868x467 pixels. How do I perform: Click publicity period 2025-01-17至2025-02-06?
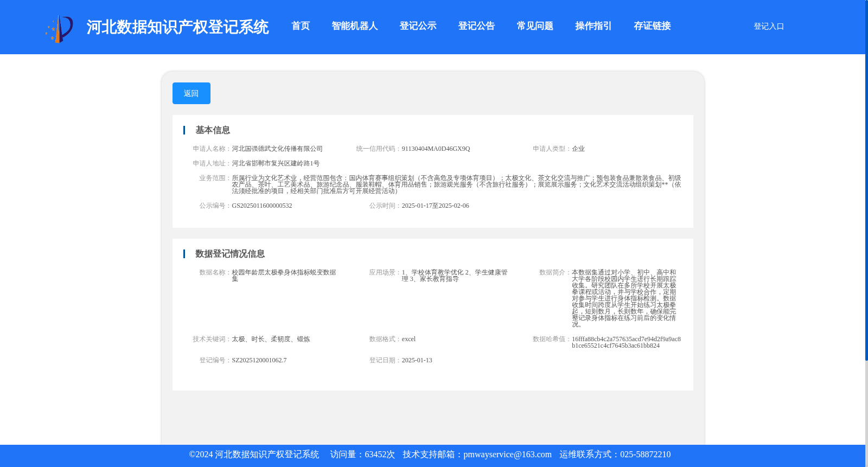(x=435, y=206)
